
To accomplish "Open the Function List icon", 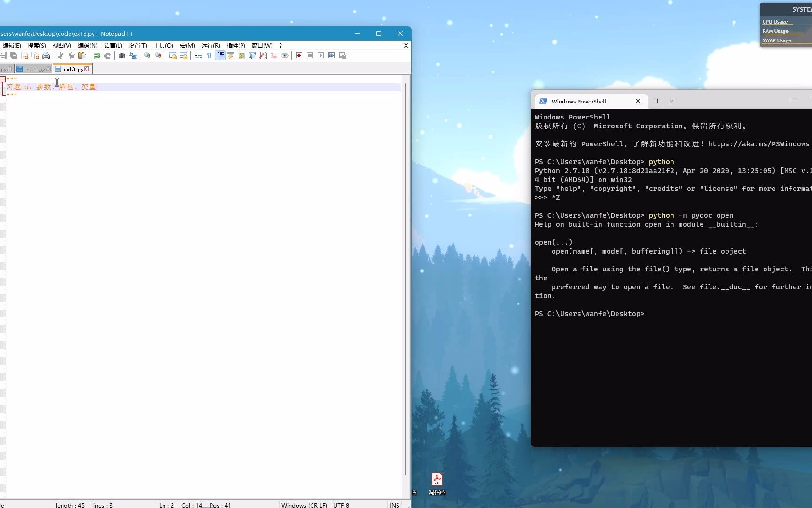I will coord(263,56).
